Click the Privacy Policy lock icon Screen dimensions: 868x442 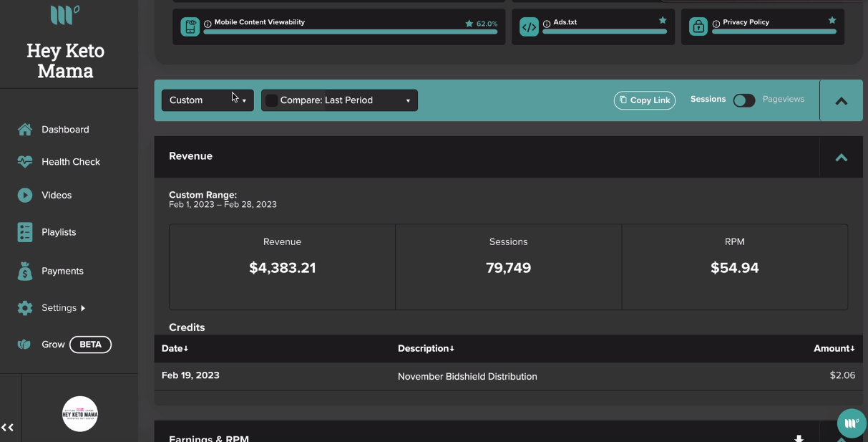(x=698, y=27)
